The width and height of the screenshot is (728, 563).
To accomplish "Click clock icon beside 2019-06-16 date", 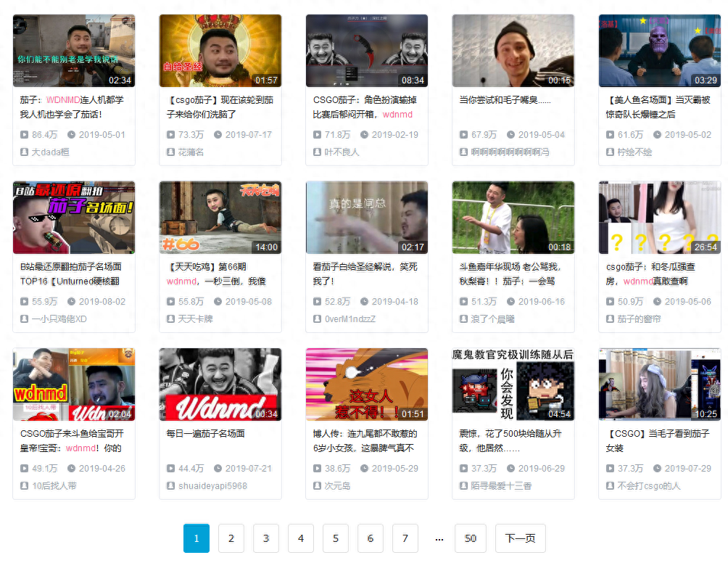I will [x=510, y=302].
